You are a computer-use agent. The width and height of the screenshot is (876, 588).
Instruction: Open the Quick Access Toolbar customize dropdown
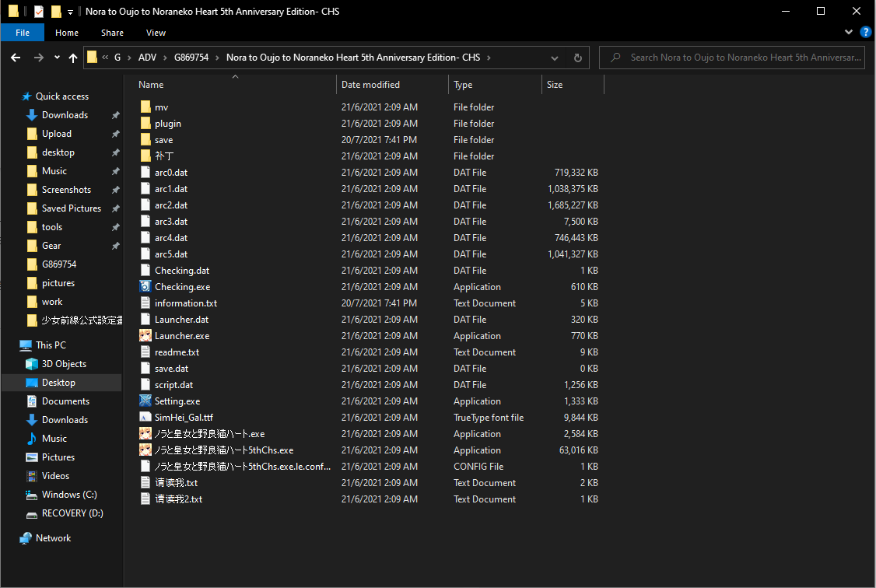coord(70,12)
